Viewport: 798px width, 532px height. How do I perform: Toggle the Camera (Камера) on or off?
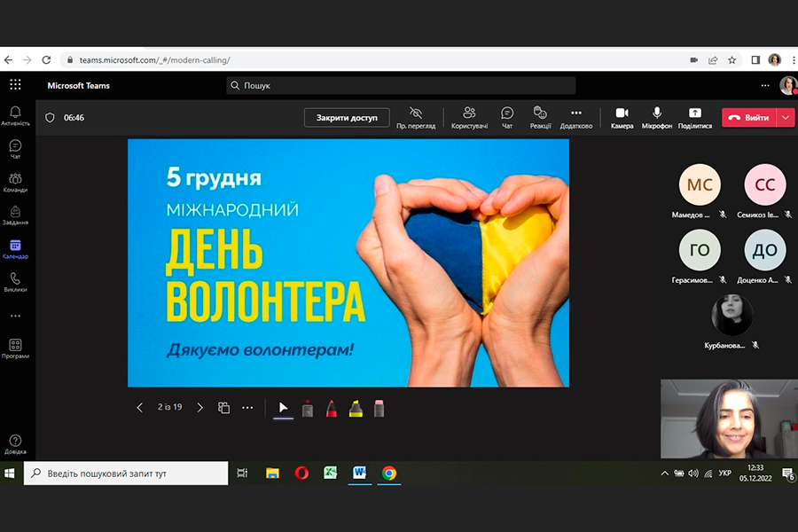(x=622, y=117)
